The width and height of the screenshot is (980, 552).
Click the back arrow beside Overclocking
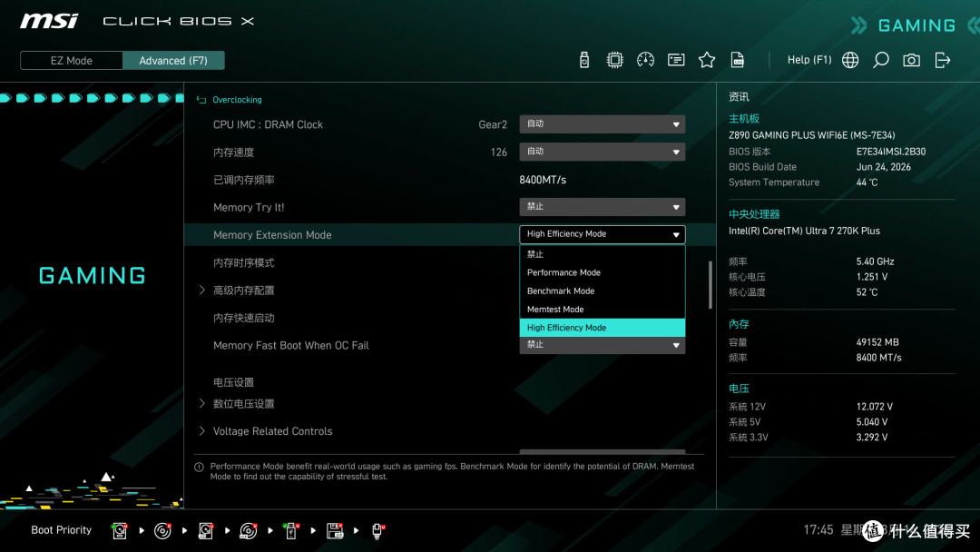tap(201, 100)
